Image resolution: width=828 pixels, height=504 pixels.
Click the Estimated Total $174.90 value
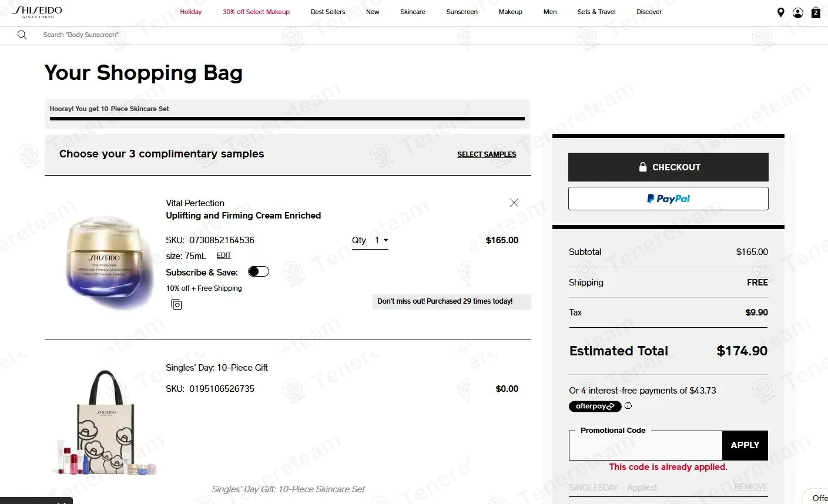742,351
